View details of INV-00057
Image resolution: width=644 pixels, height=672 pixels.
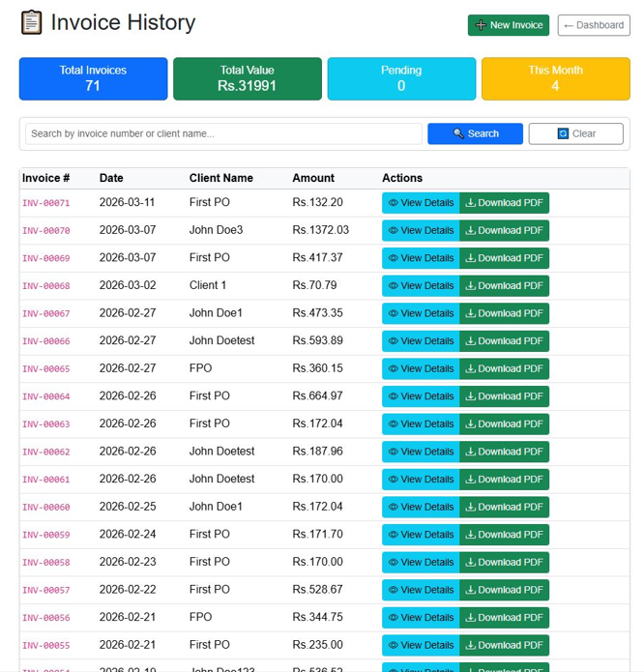coord(421,590)
